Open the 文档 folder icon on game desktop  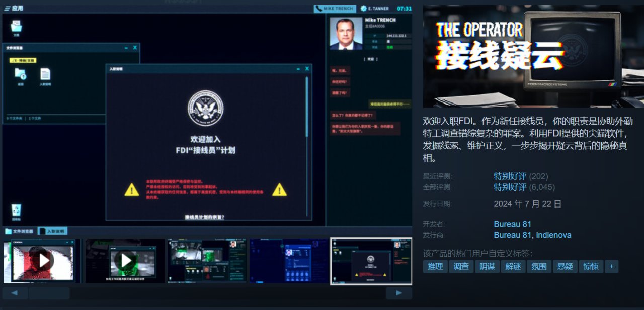point(17,28)
